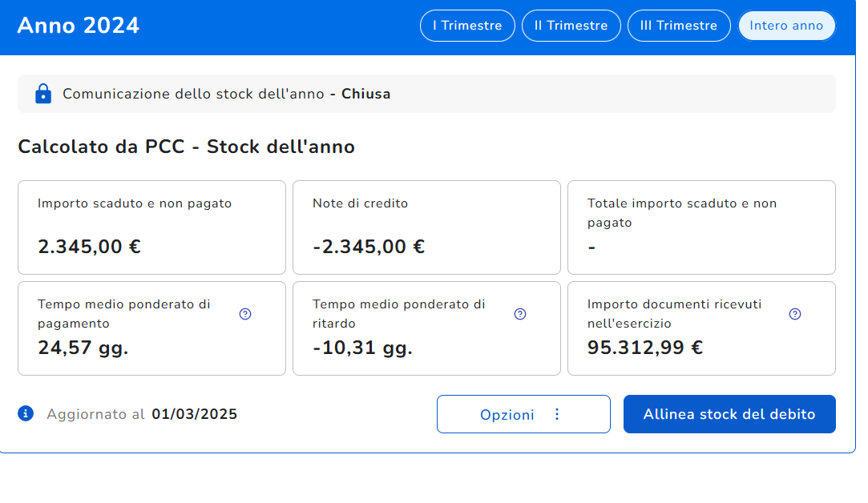Click the Anno 2024 header title
This screenshot has height=503, width=868.
tap(79, 26)
